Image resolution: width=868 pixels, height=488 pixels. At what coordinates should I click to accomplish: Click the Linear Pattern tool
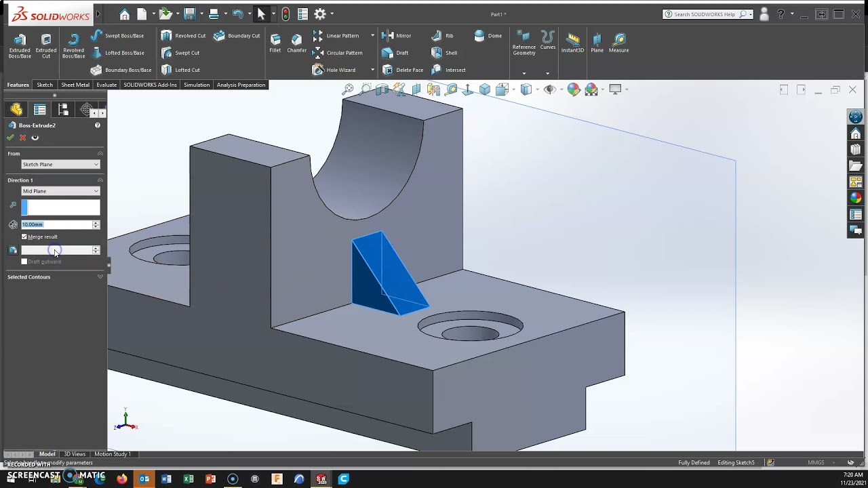pyautogui.click(x=336, y=35)
